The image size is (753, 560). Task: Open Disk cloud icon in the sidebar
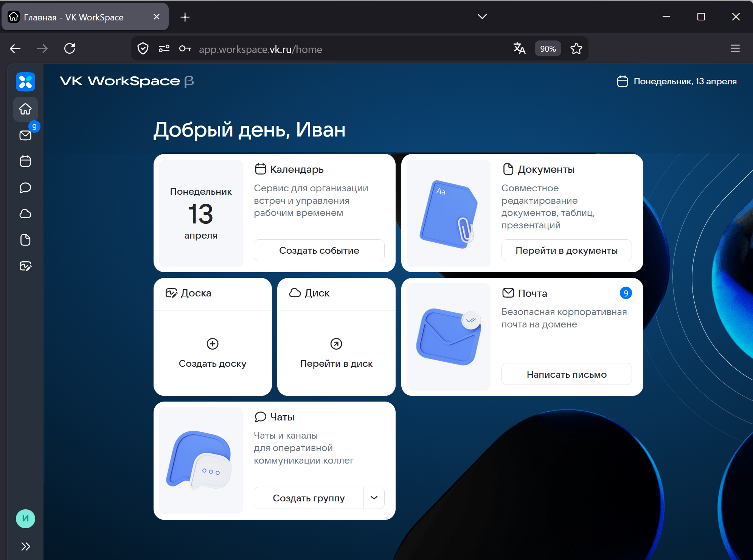click(25, 214)
